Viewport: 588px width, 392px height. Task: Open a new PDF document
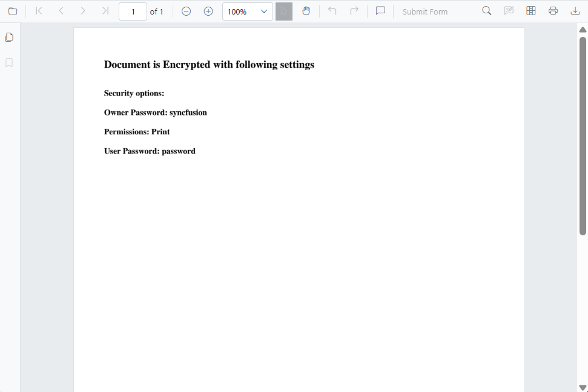pos(13,11)
